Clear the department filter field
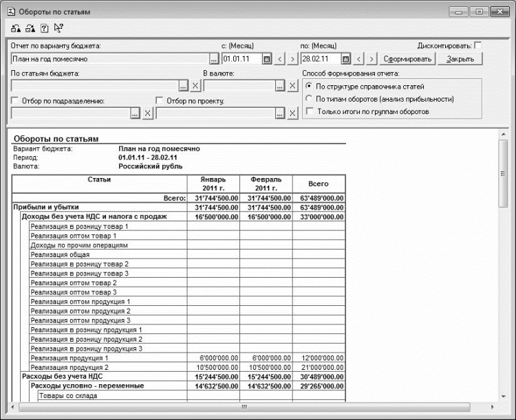This screenshot has height=420, width=516. pyautogui.click(x=148, y=113)
